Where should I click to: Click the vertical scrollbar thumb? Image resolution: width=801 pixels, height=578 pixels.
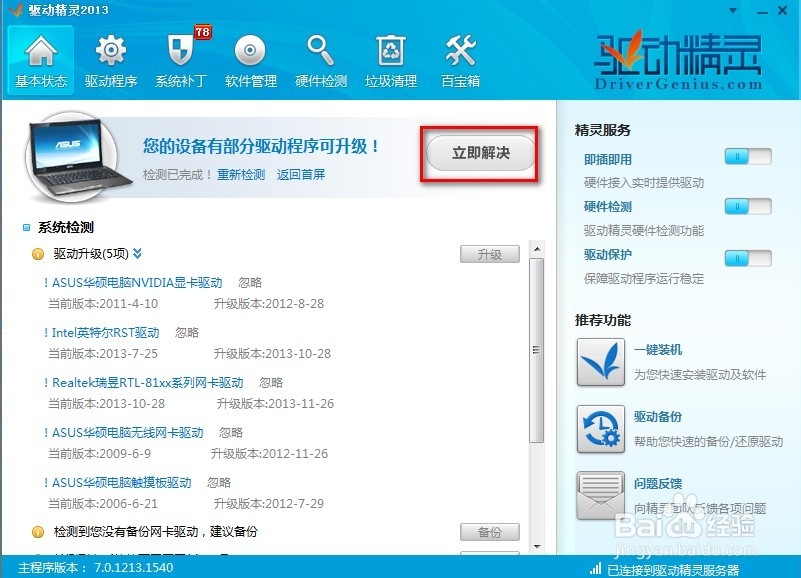coord(536,350)
